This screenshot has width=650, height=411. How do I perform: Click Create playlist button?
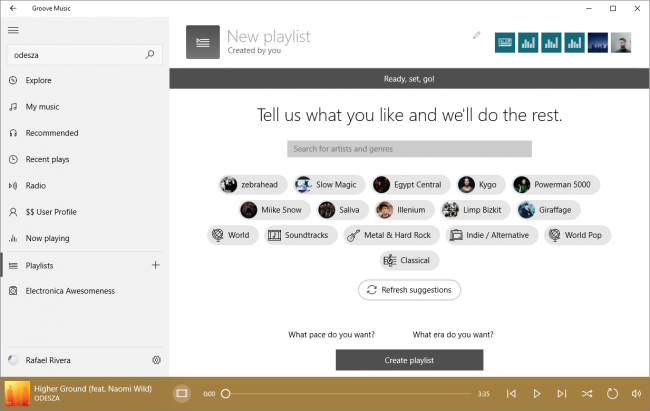[x=409, y=360]
